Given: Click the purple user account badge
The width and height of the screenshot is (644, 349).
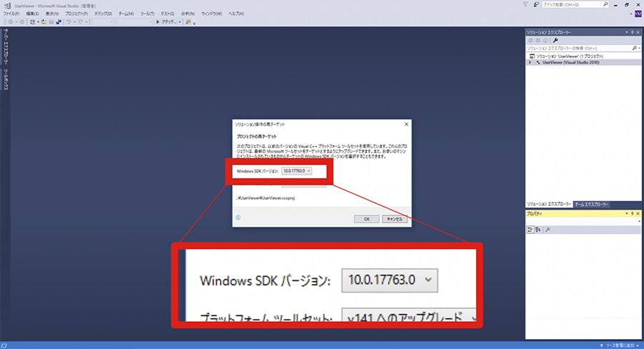Looking at the screenshot, I should point(638,14).
